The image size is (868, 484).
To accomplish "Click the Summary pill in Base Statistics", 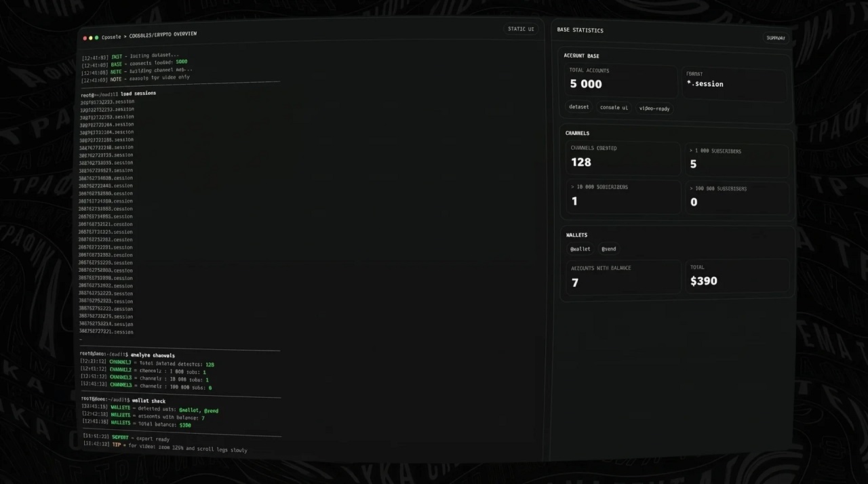I will click(776, 38).
